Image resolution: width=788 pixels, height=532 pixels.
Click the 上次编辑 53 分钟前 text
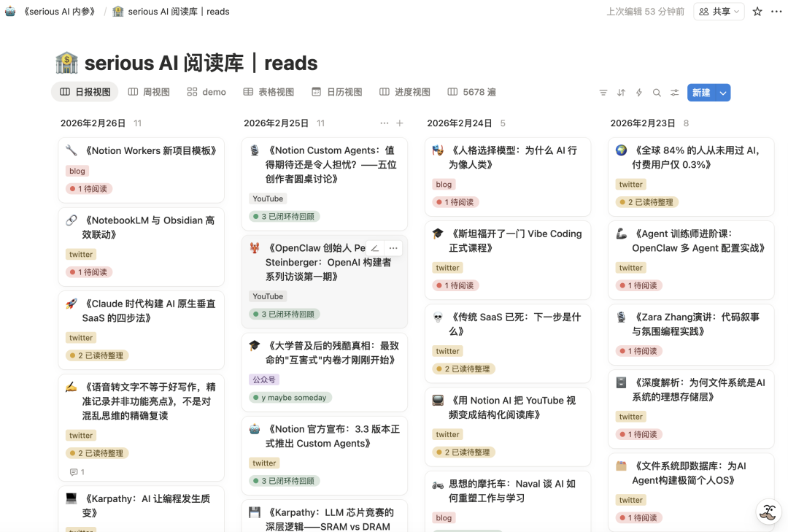pos(645,12)
